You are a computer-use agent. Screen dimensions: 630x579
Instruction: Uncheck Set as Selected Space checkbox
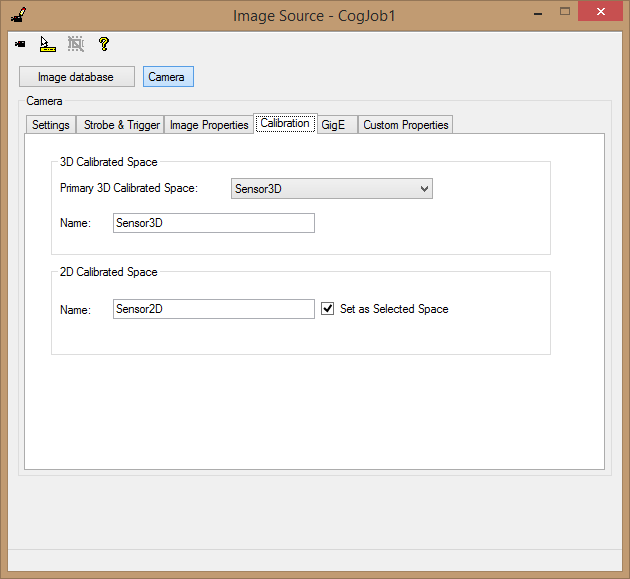point(327,309)
